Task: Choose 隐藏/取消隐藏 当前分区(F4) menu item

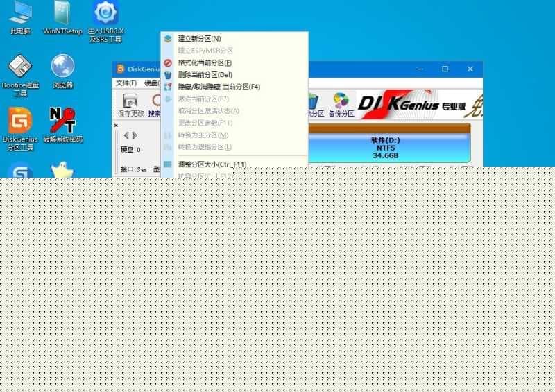Action: [x=219, y=87]
